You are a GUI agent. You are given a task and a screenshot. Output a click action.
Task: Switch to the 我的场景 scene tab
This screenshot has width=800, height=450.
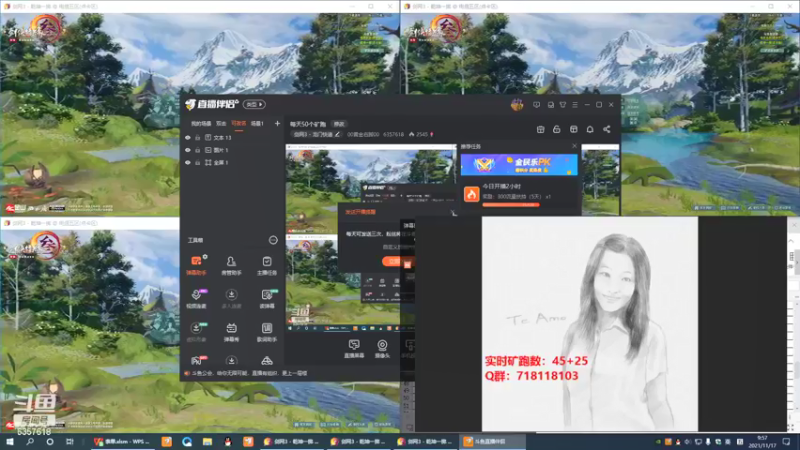[201, 123]
